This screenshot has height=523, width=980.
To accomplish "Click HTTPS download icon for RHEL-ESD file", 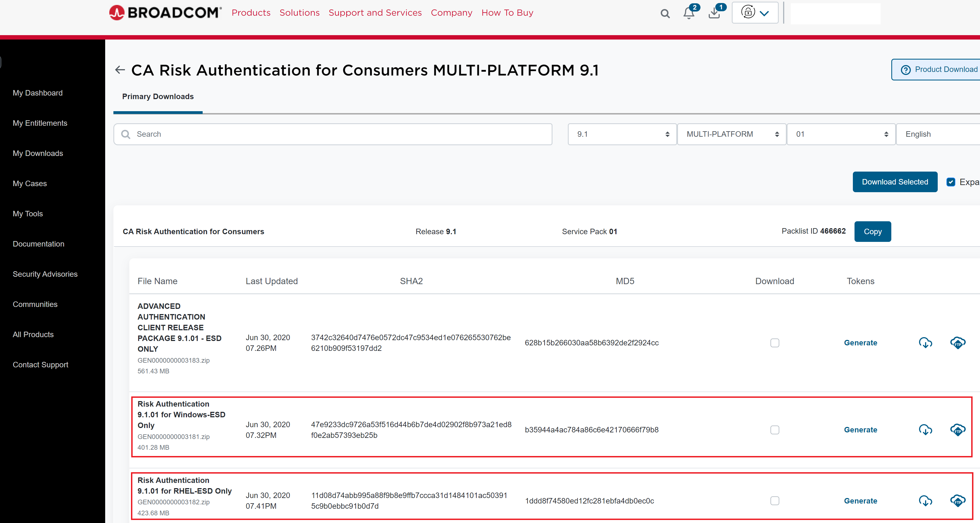I will 925,500.
